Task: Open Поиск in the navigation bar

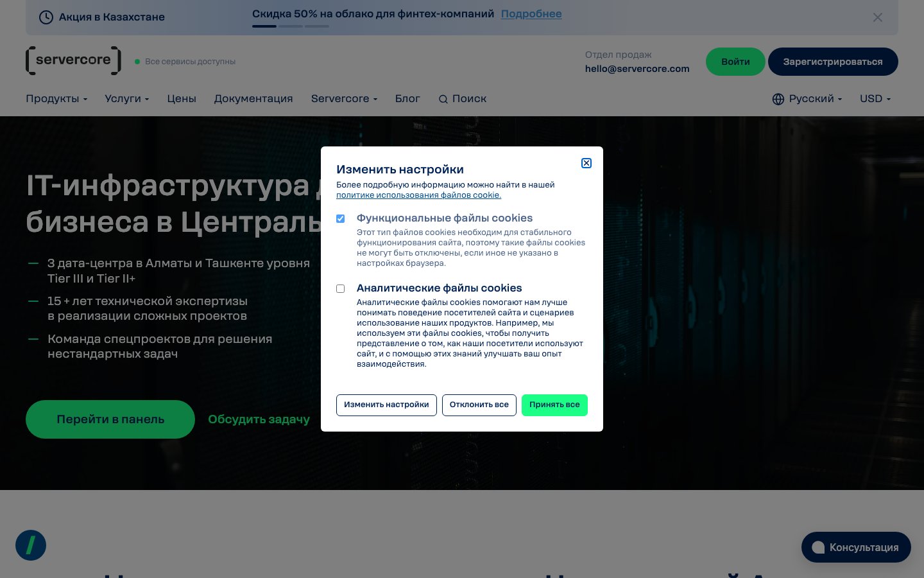Action: click(463, 99)
